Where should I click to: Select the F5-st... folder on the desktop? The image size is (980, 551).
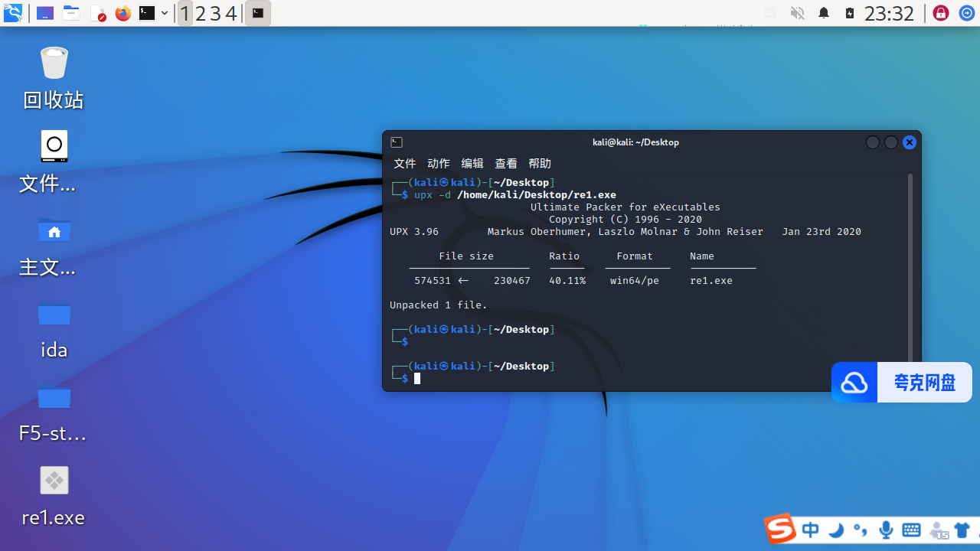pyautogui.click(x=54, y=414)
